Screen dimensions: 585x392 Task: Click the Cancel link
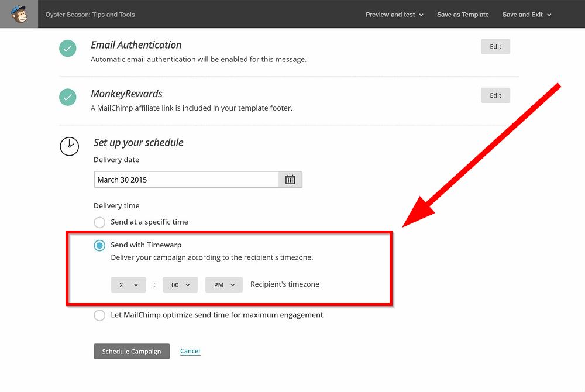point(190,351)
